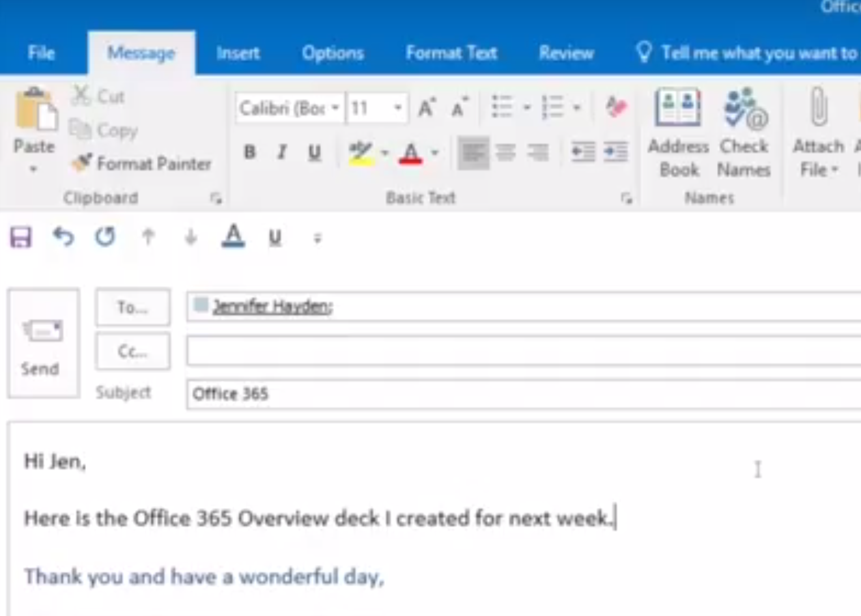Image resolution: width=861 pixels, height=616 pixels.
Task: Cut the selected text
Action: [98, 96]
